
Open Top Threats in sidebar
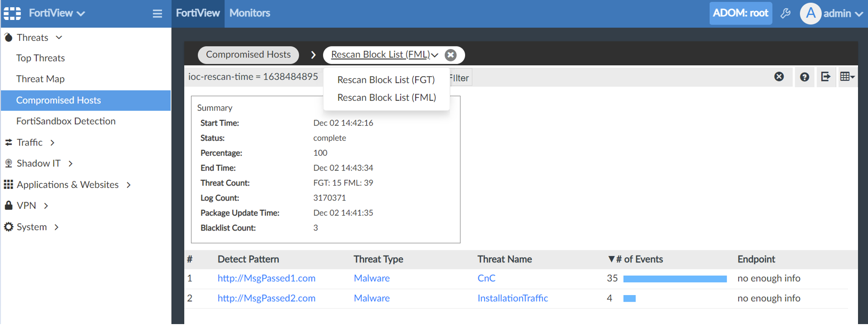click(40, 58)
